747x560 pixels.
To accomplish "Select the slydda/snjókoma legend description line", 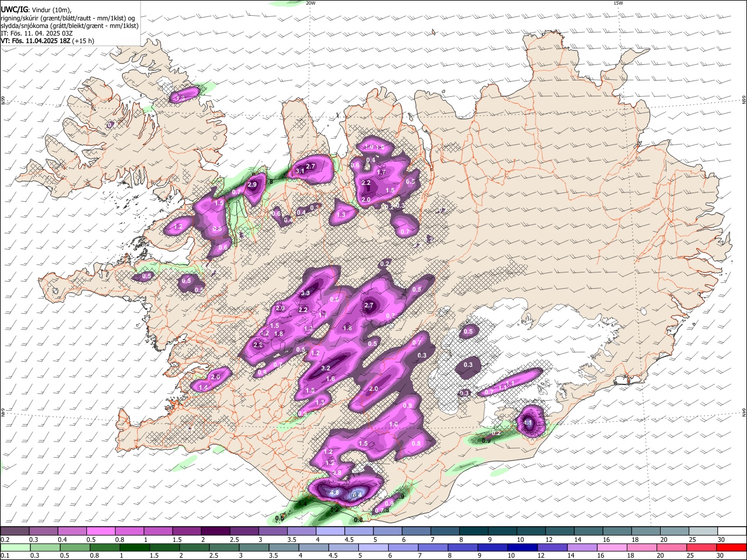I will click(69, 26).
